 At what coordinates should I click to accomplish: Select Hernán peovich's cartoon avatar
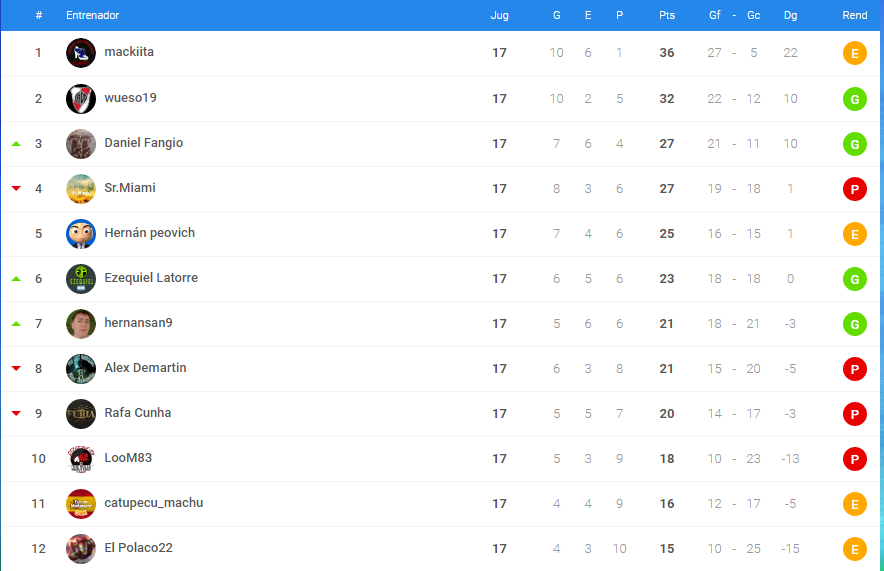click(81, 234)
